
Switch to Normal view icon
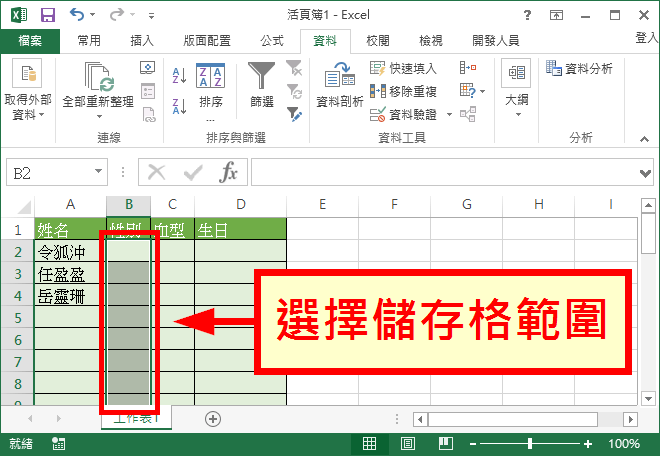coord(370,443)
